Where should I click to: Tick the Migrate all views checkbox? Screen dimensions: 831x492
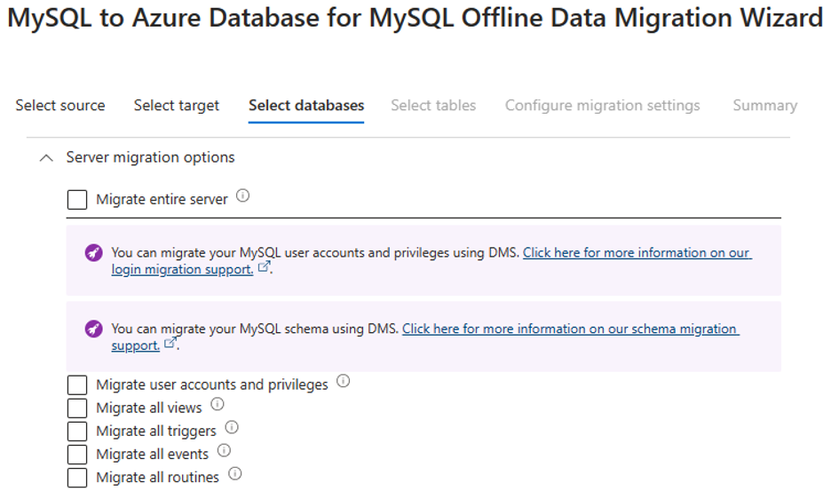(77, 408)
